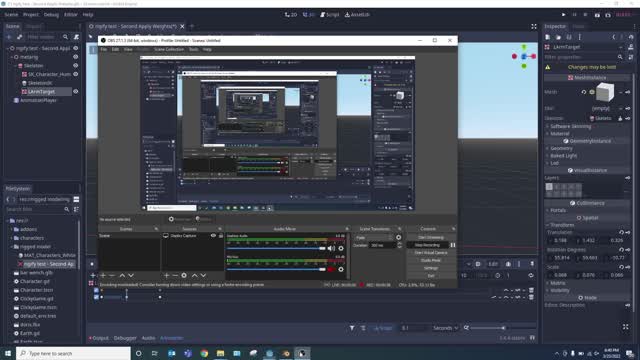The width and height of the screenshot is (640, 360).
Task: Play the edited scene clapper icon
Action: coord(597,15)
